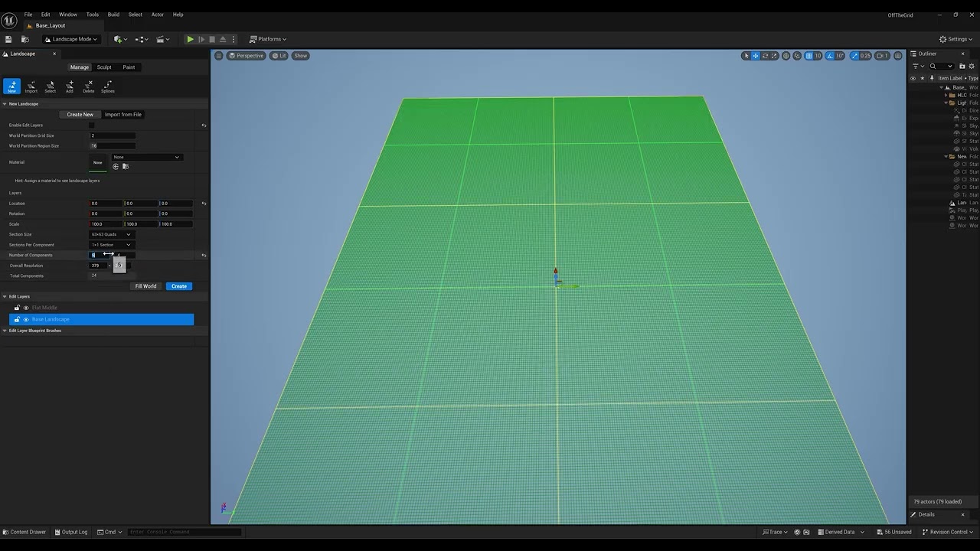The width and height of the screenshot is (980, 551).
Task: Toggle rotation snapping in the viewport
Action: (x=831, y=56)
